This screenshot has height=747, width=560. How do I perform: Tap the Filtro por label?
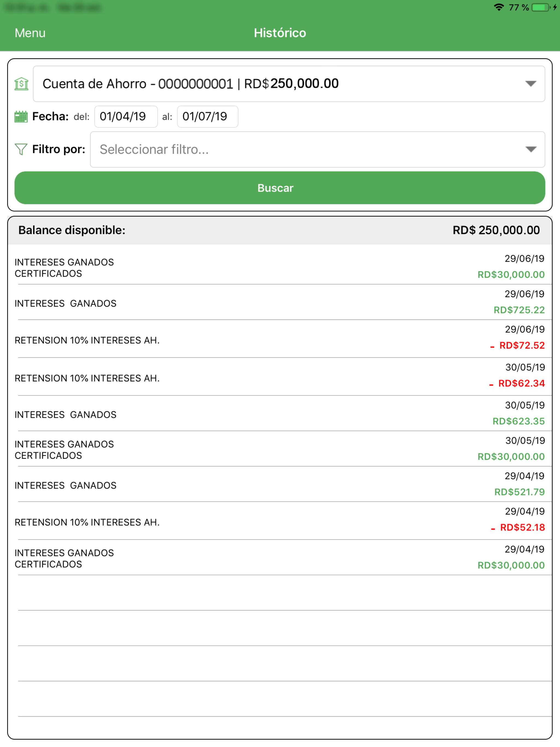pos(59,149)
